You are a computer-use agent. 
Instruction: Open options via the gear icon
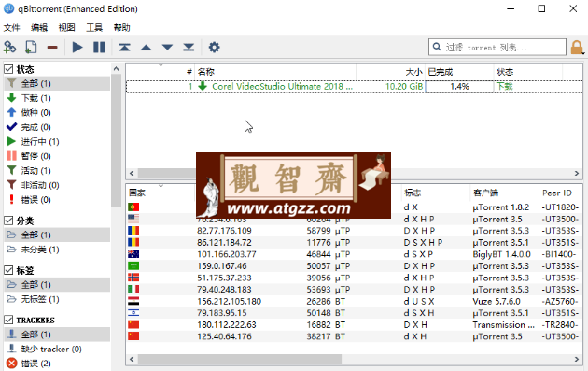tap(214, 48)
